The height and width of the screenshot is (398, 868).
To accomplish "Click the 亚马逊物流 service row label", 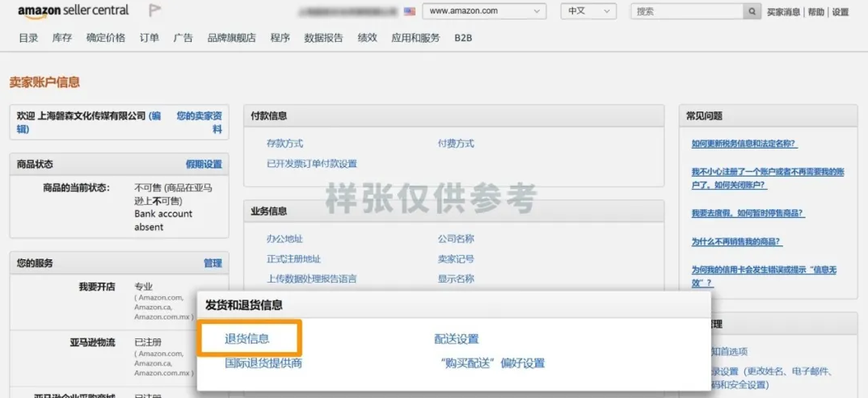I will [x=92, y=342].
